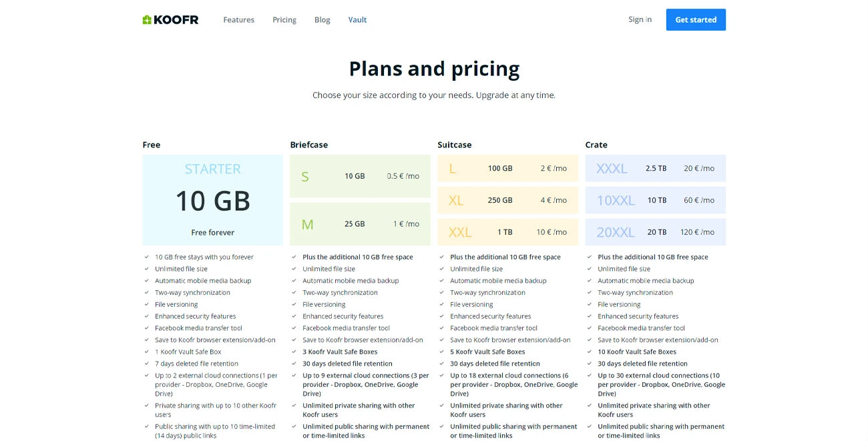Select the free STARTER 10 GB plan

coord(212,200)
